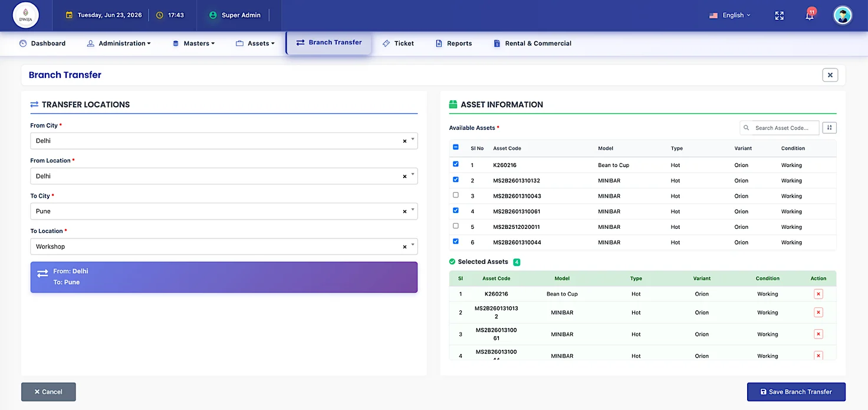Click the Sl No column header

(x=477, y=148)
